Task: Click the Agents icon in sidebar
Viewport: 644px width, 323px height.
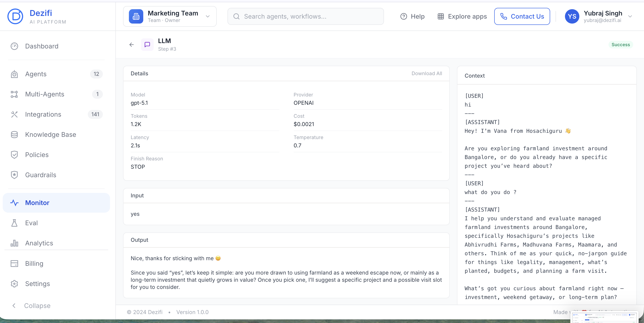Action: 14,74
